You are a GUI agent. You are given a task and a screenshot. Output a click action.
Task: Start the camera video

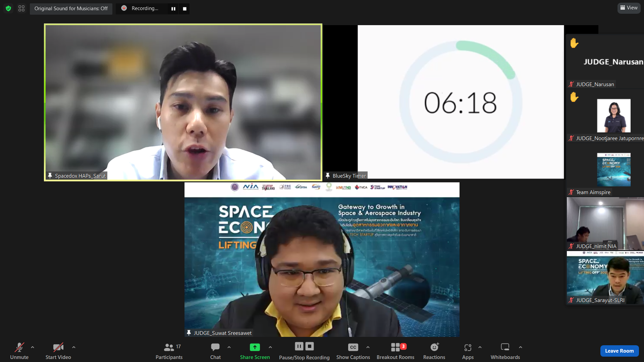(x=58, y=351)
